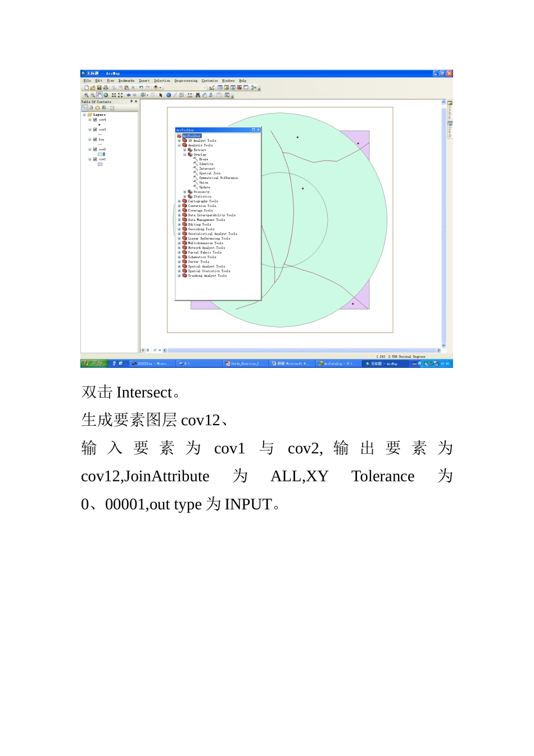Open the File menu
Viewport: 534px width, 756px height.
click(87, 80)
